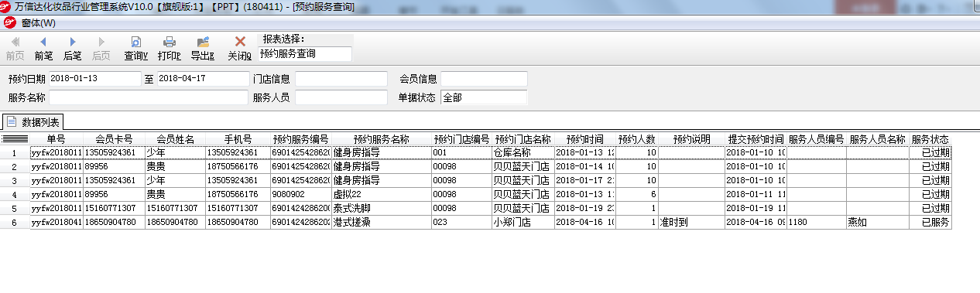Viewport: 980px width, 293px height.
Task: Open the 报表选择 combo box
Action: [x=305, y=54]
